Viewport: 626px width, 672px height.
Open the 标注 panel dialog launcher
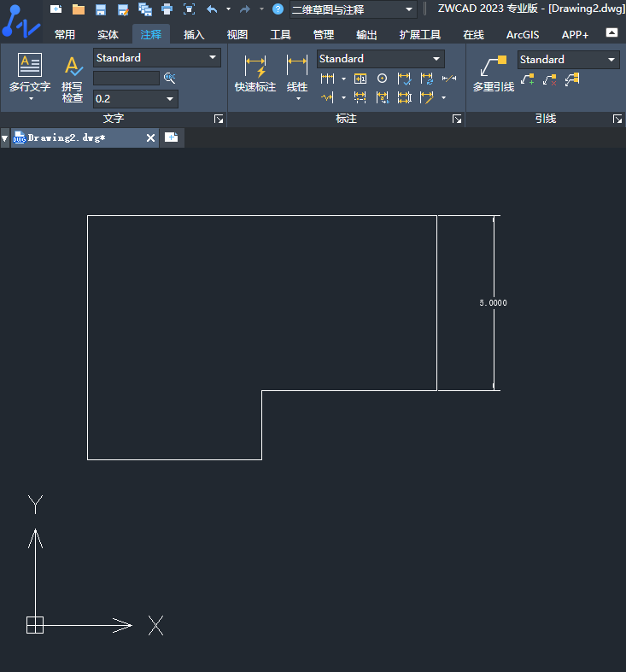click(x=457, y=120)
